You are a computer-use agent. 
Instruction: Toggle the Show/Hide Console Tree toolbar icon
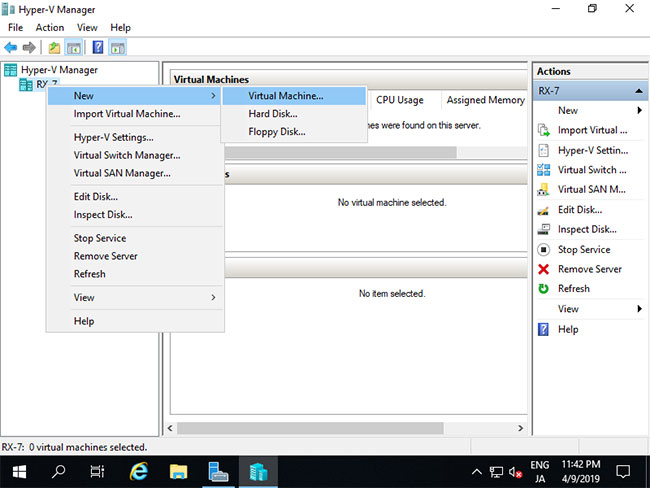74,48
